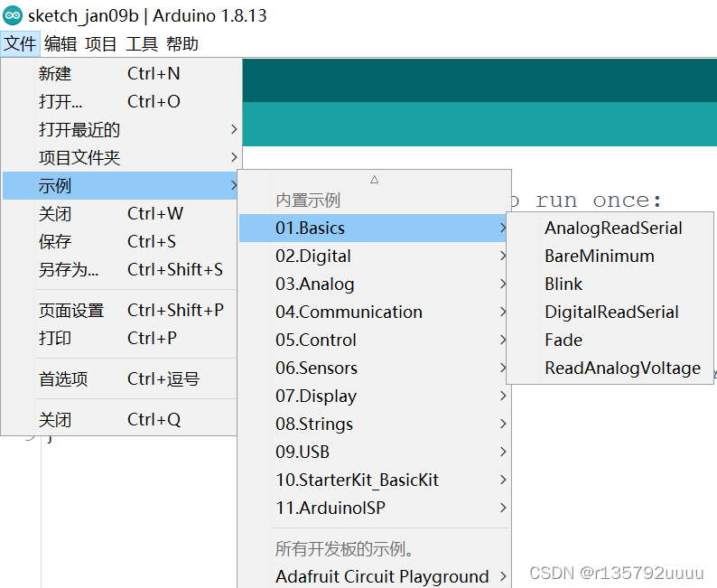
Task: Expand 打开最近的 submenu
Action: point(122,129)
